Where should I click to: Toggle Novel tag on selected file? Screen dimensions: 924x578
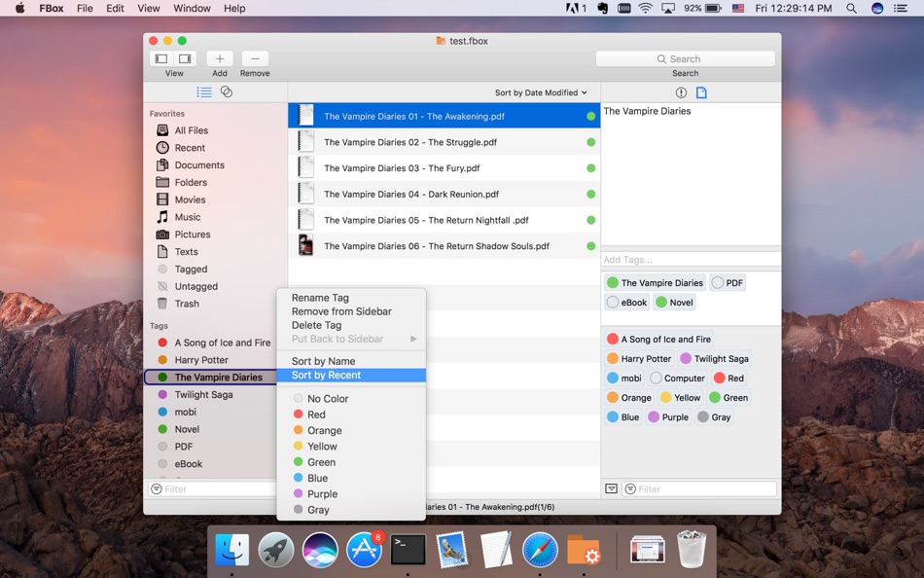pyautogui.click(x=675, y=303)
